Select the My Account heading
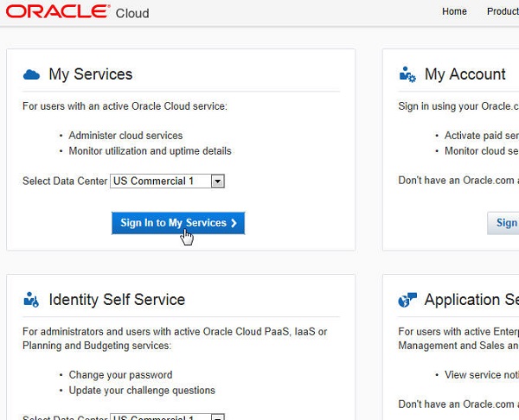 point(465,74)
